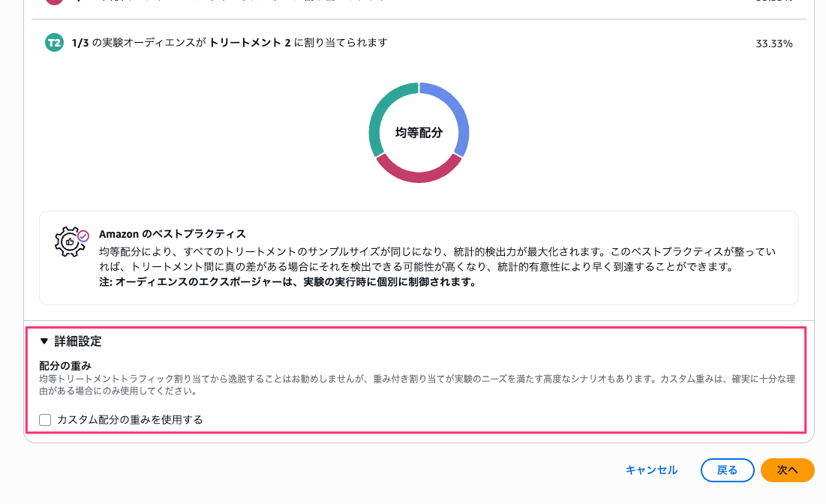Click the キャンセル link
This screenshot has height=504, width=826.
pos(651,470)
